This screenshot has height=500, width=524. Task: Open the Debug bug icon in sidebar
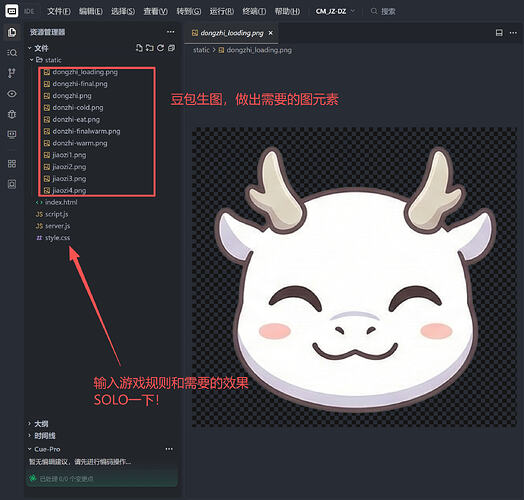12,114
